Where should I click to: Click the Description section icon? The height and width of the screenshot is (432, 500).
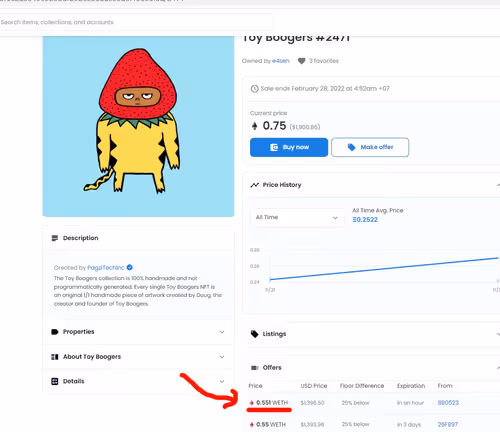click(x=55, y=238)
